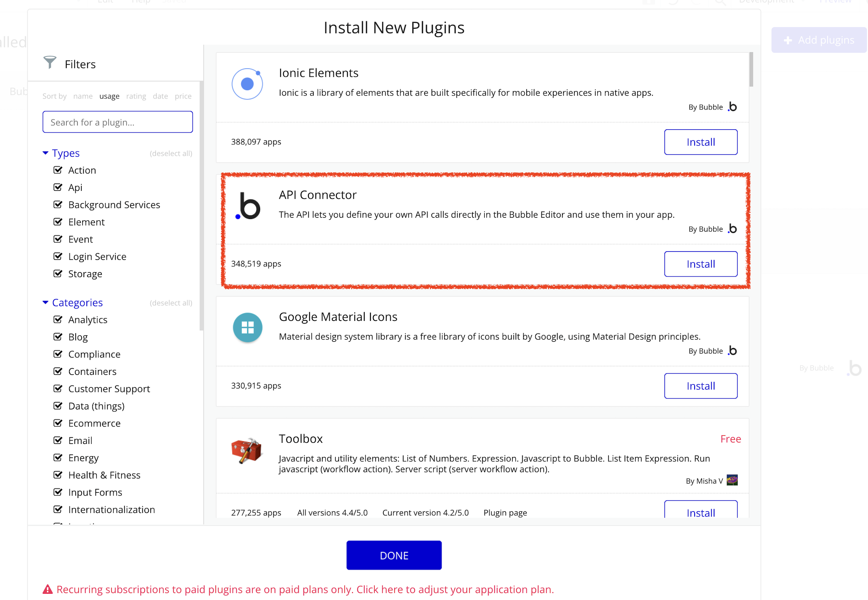The height and width of the screenshot is (600, 868).
Task: Deselect all Types filters
Action: point(171,153)
